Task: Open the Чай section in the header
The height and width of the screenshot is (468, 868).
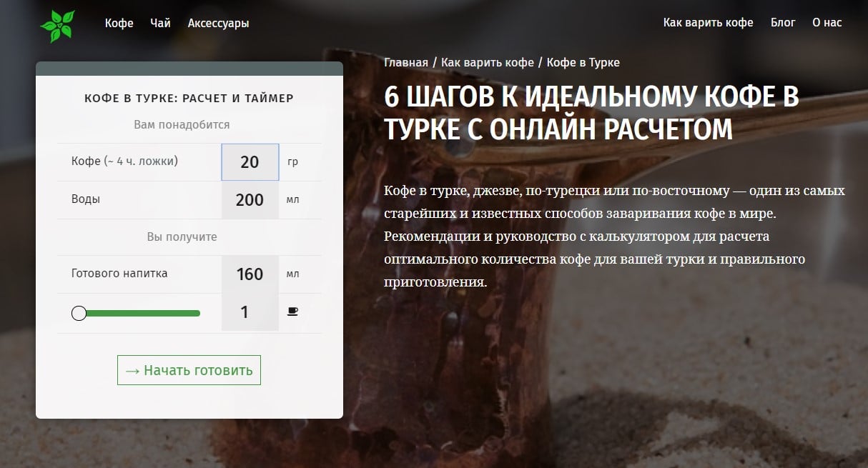Action: (160, 23)
